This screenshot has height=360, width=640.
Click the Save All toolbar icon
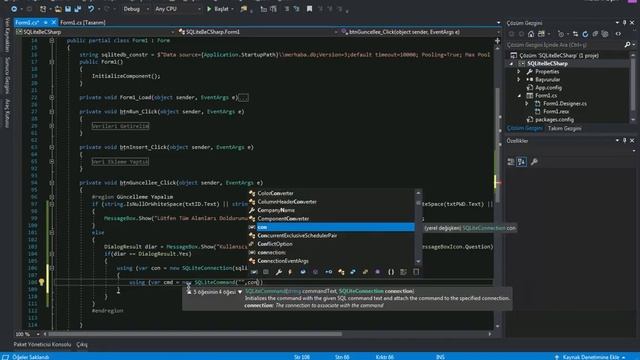(78, 9)
